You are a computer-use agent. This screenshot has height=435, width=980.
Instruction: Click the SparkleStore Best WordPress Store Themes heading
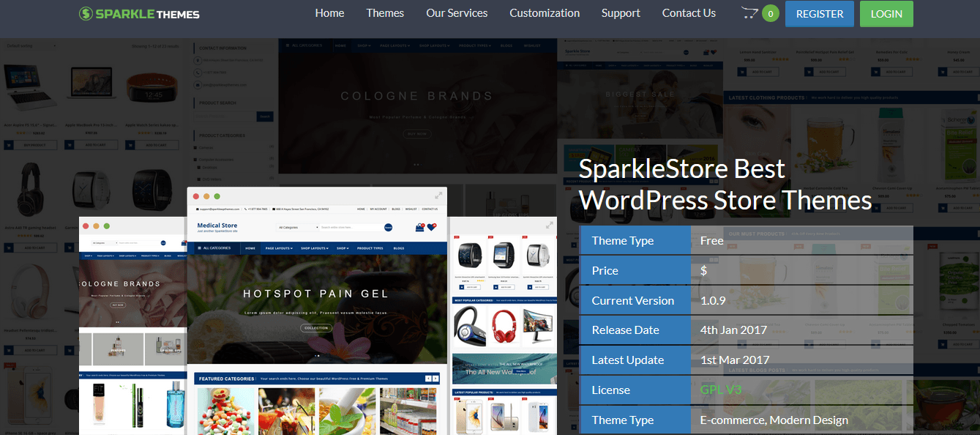[725, 184]
